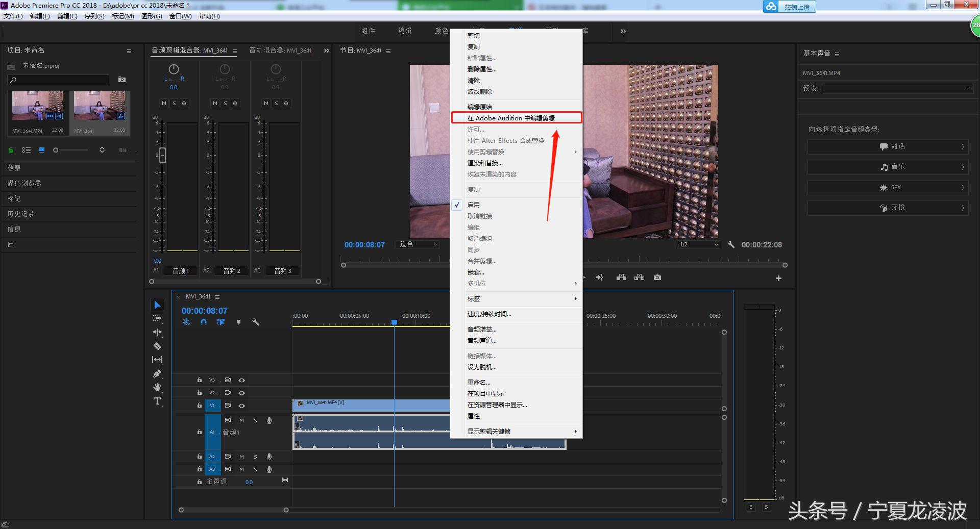Select the Type tool

(157, 401)
